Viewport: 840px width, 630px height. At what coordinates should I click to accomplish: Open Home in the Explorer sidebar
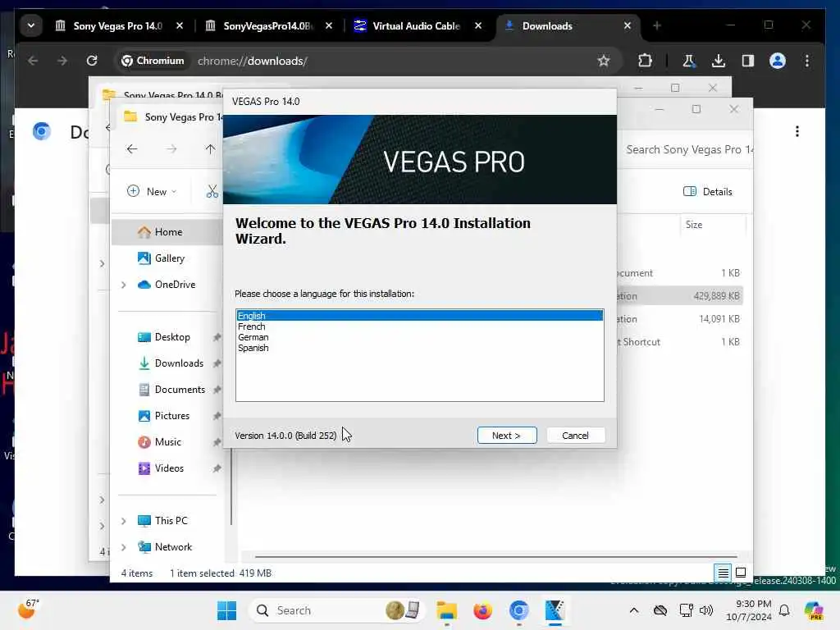[167, 232]
